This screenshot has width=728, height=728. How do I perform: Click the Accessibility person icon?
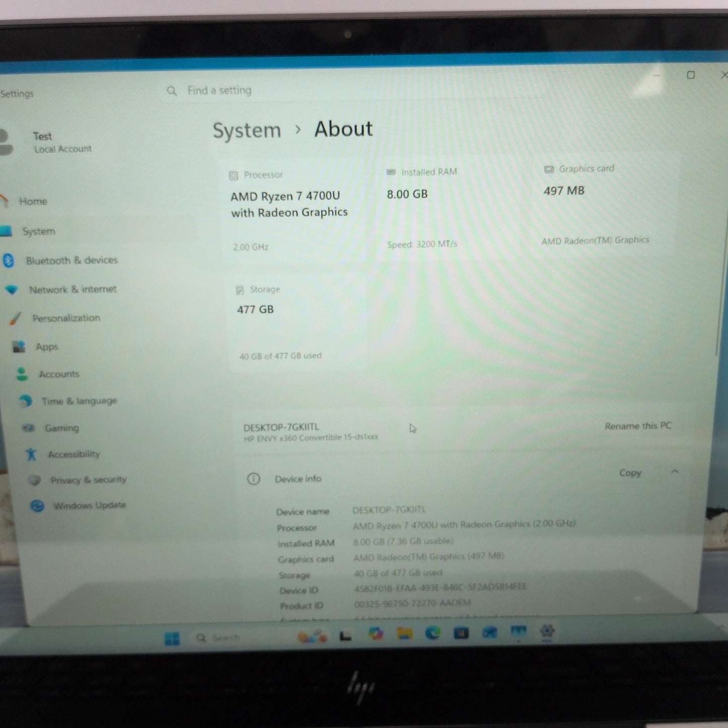click(31, 454)
